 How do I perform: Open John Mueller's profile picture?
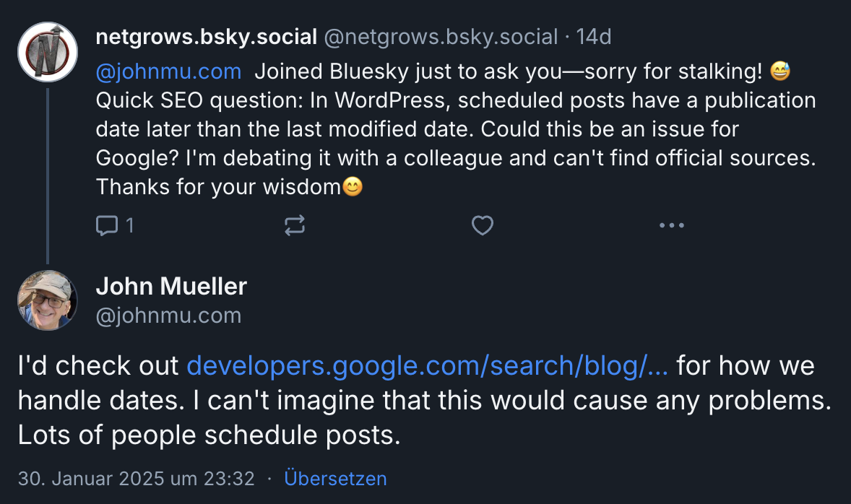48,300
